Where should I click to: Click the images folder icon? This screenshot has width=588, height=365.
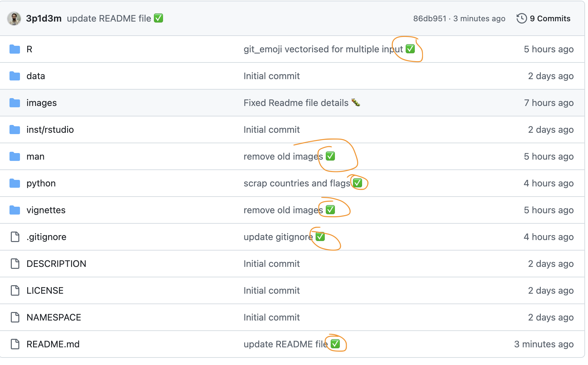tap(15, 103)
